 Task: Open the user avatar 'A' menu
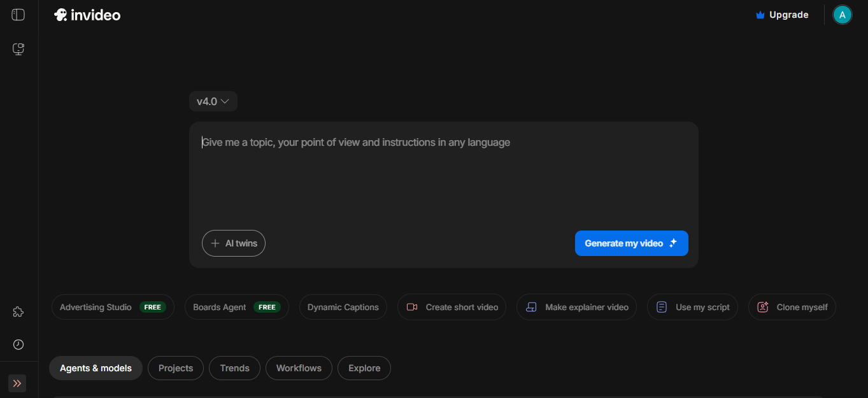843,15
